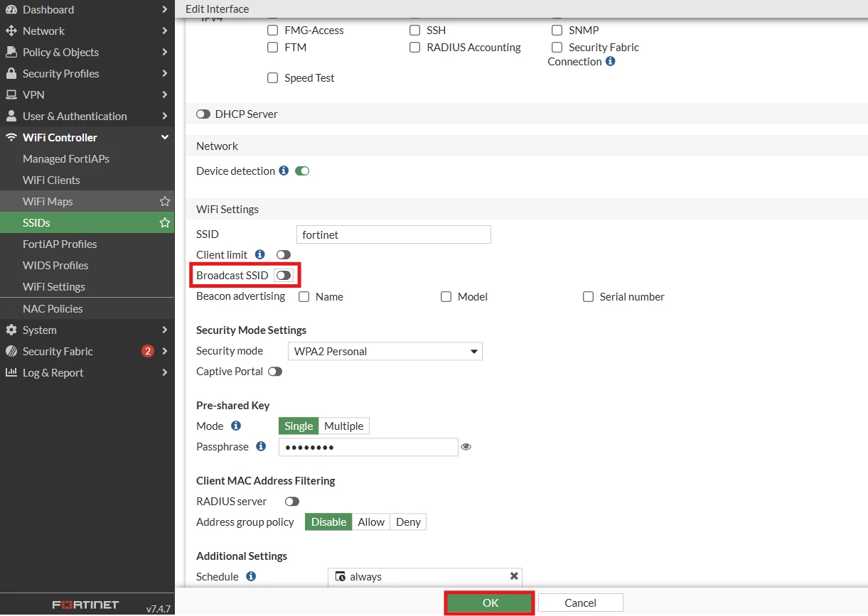Click the Security Profiles lock icon
868x616 pixels.
point(11,74)
